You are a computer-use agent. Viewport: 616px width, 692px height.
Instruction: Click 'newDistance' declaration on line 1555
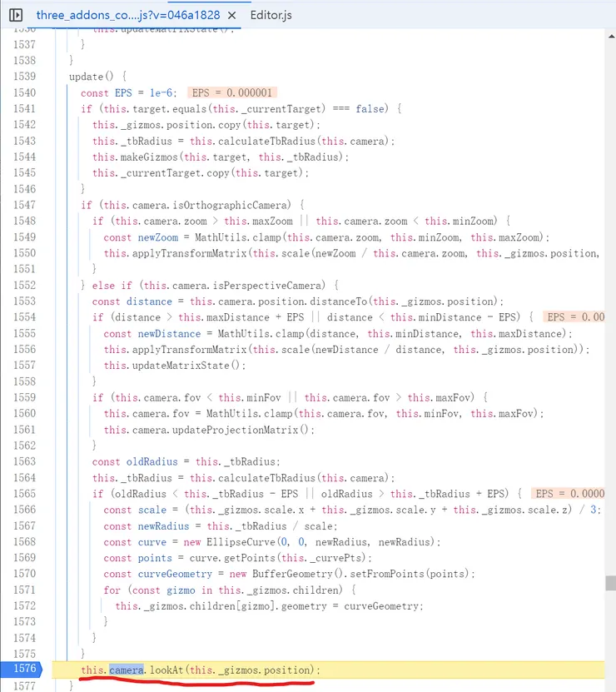(x=169, y=334)
